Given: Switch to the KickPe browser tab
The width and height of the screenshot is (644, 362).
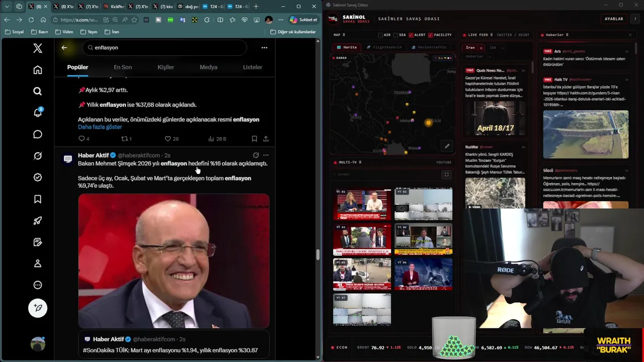Looking at the screenshot, I should tap(113, 7).
